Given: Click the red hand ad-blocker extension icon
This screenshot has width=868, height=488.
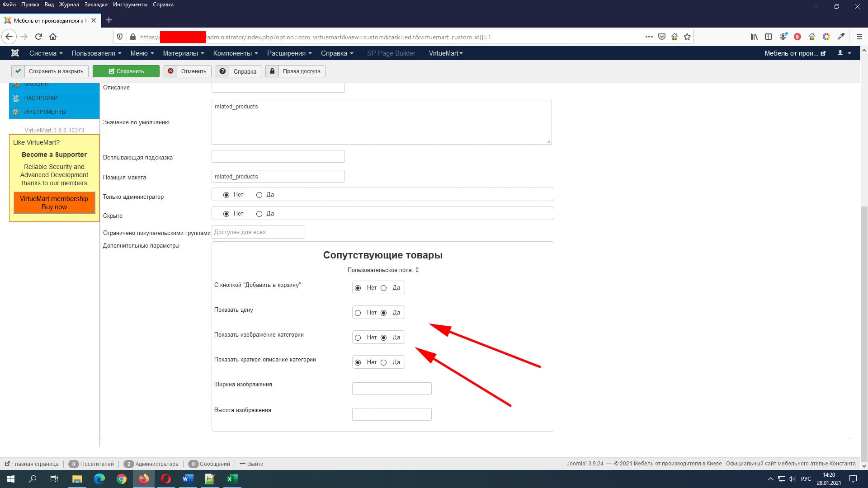Looking at the screenshot, I should tap(797, 37).
